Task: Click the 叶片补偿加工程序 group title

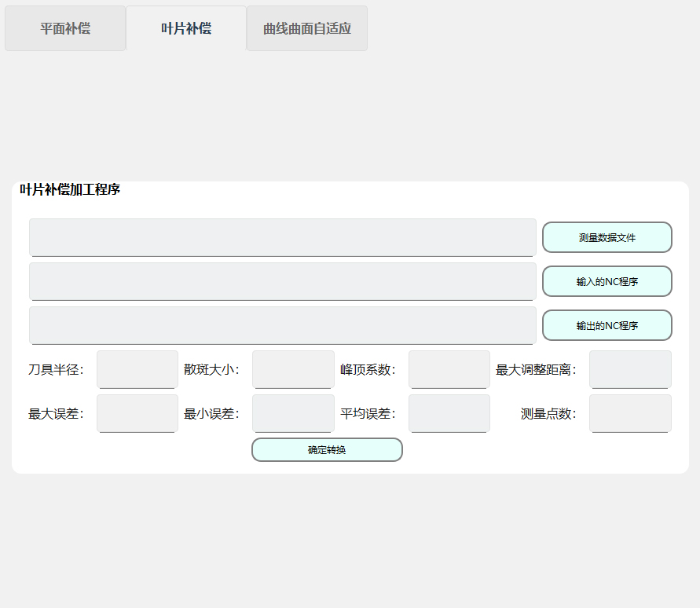Action: [70, 189]
